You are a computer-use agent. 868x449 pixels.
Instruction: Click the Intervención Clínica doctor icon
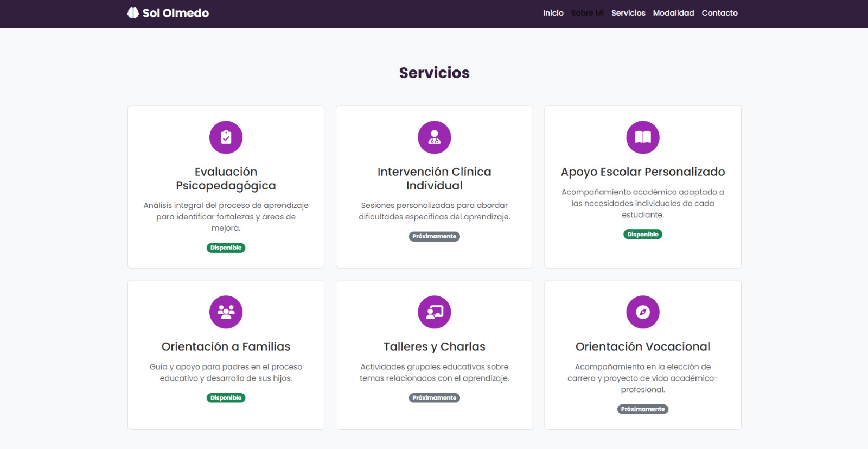(434, 137)
